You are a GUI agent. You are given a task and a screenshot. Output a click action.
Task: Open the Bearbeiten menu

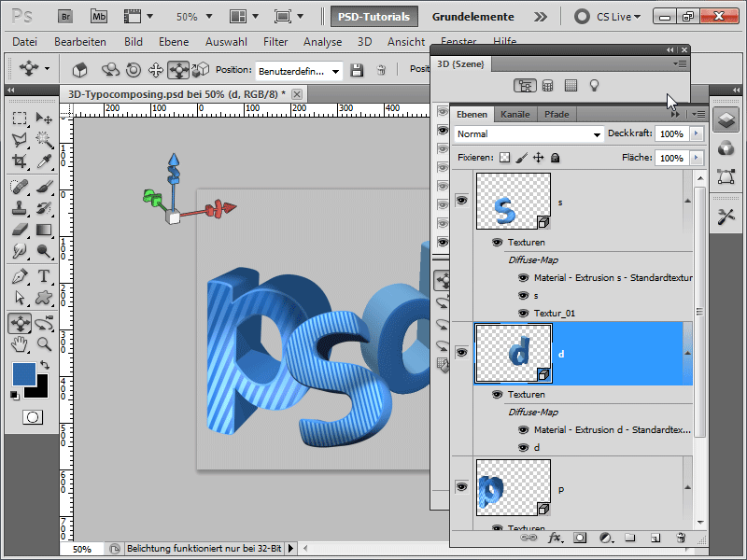(x=80, y=42)
